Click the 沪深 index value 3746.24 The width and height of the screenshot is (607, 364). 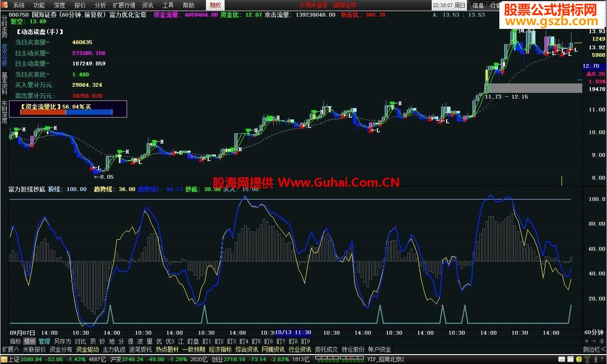[x=132, y=360]
